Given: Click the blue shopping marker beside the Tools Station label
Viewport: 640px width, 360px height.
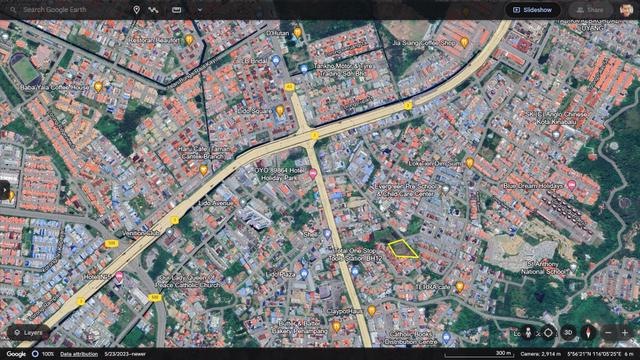Looking at the screenshot, I should [x=355, y=270].
